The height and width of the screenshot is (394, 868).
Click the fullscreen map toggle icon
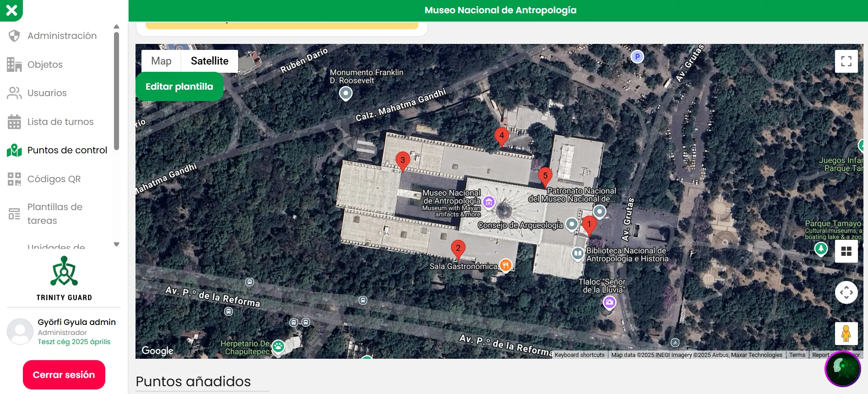point(846,61)
